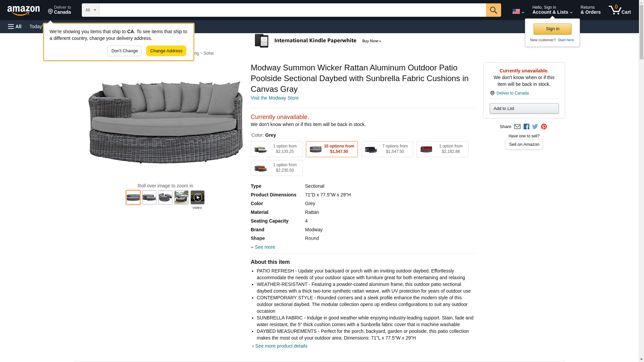Share on Pinterest icon
Screen dimensions: 644x362
pyautogui.click(x=544, y=127)
